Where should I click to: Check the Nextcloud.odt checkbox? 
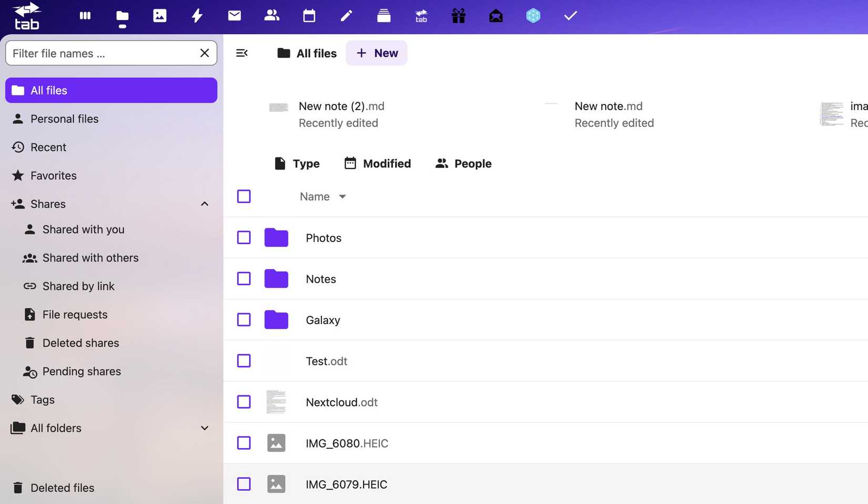point(244,402)
